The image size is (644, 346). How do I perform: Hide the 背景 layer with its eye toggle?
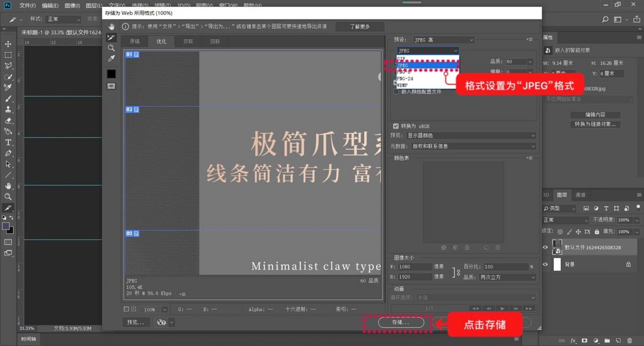click(x=545, y=264)
